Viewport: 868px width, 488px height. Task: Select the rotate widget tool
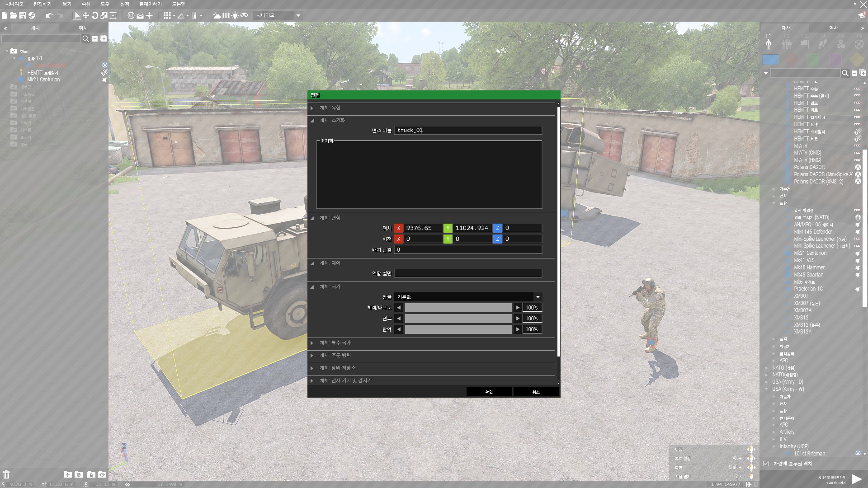tap(95, 15)
